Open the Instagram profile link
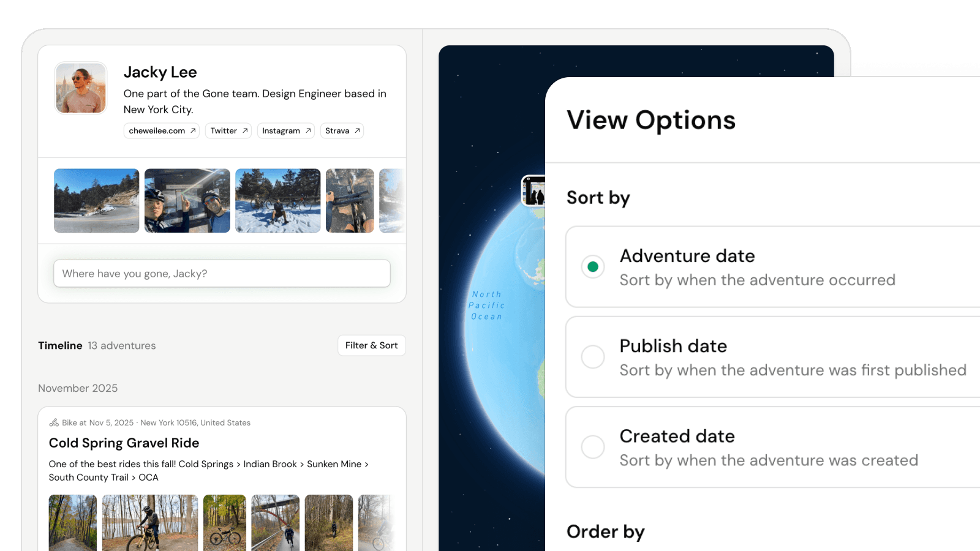The height and width of the screenshot is (551, 980). coord(286,131)
